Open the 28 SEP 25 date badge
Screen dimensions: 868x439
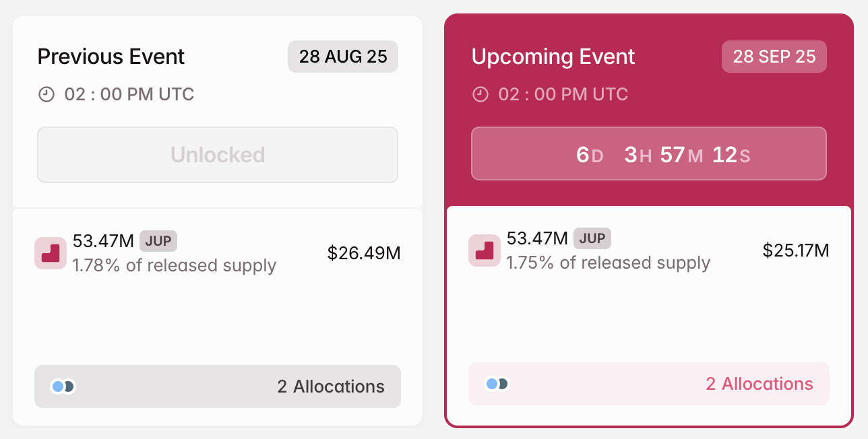[774, 57]
